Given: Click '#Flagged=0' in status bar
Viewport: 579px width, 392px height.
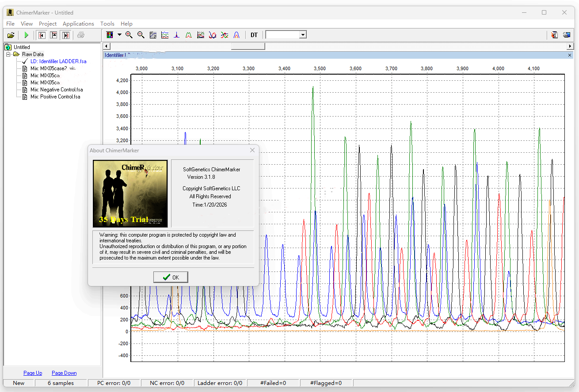Looking at the screenshot, I should pyautogui.click(x=326, y=383).
